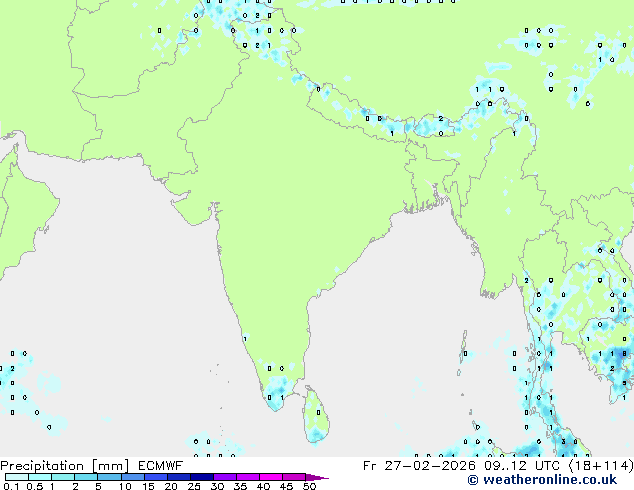Click the "Fr 27-02-2026" date text

pos(419,466)
